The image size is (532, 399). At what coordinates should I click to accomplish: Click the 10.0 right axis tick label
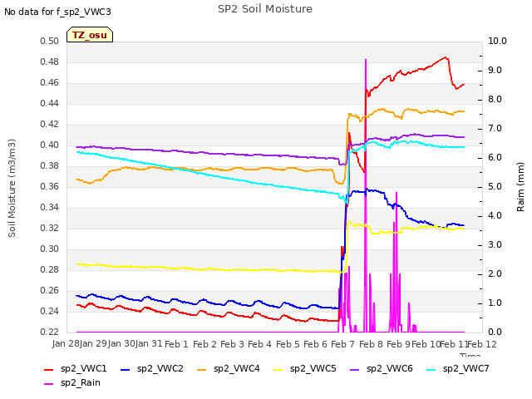[497, 41]
